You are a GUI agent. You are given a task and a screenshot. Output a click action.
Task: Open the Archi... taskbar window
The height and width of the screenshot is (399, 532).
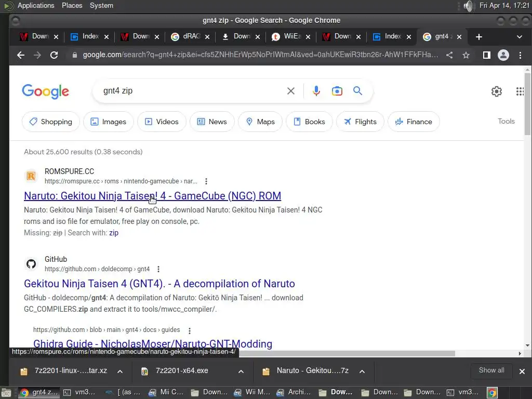(294, 393)
